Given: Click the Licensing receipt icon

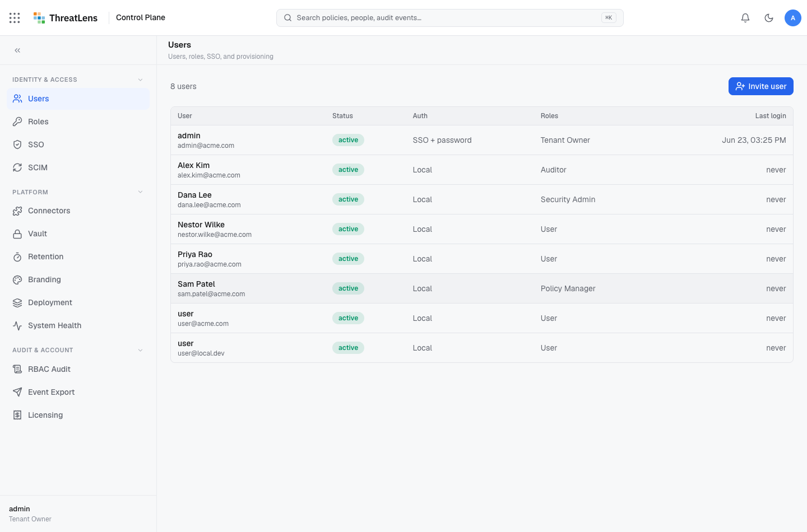Looking at the screenshot, I should tap(17, 415).
